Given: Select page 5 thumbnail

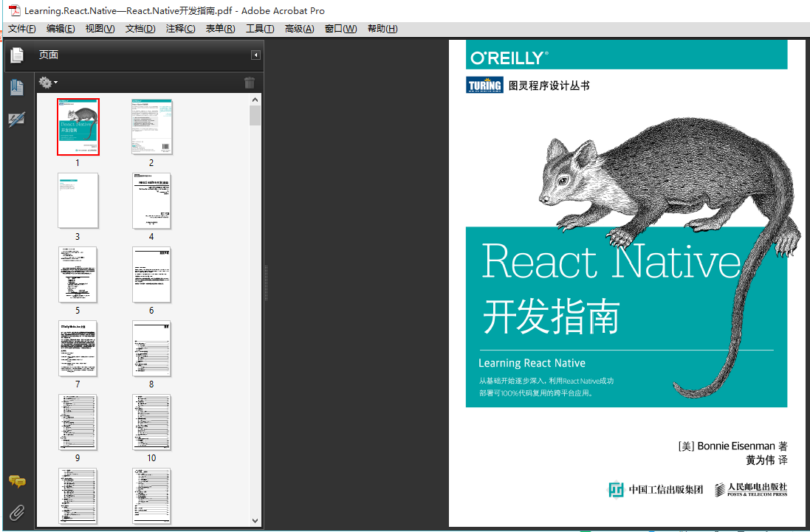Looking at the screenshot, I should click(78, 274).
